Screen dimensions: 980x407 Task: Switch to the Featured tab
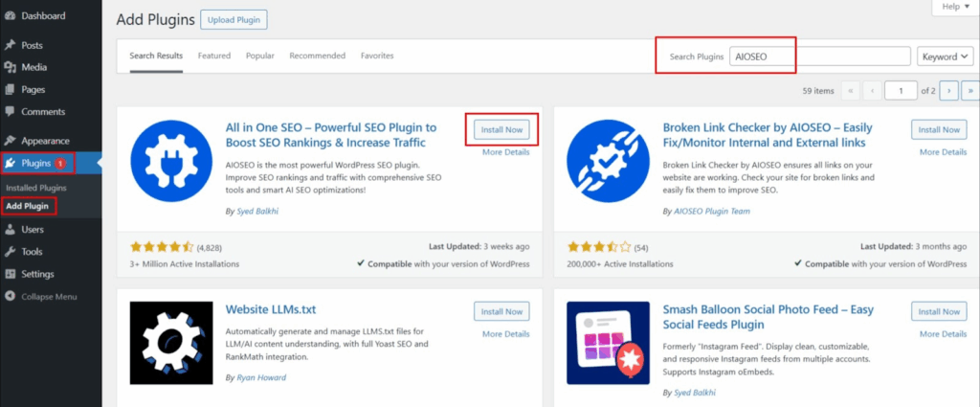click(214, 56)
